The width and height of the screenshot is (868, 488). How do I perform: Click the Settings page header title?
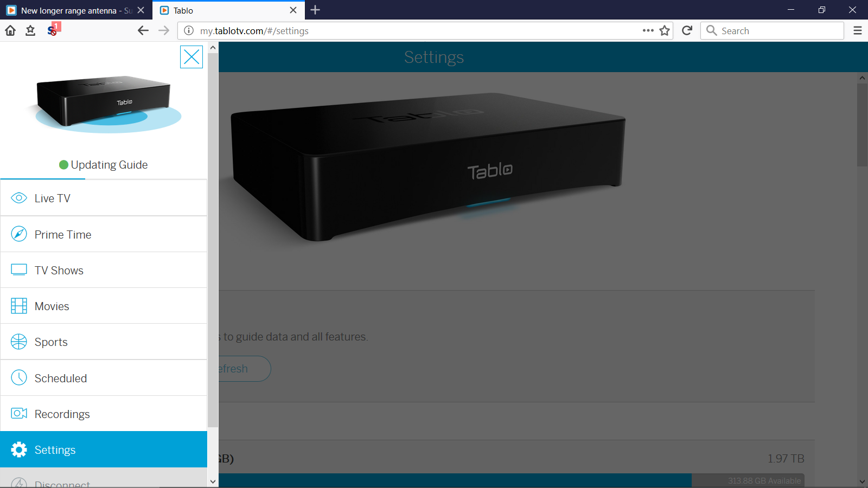click(434, 57)
